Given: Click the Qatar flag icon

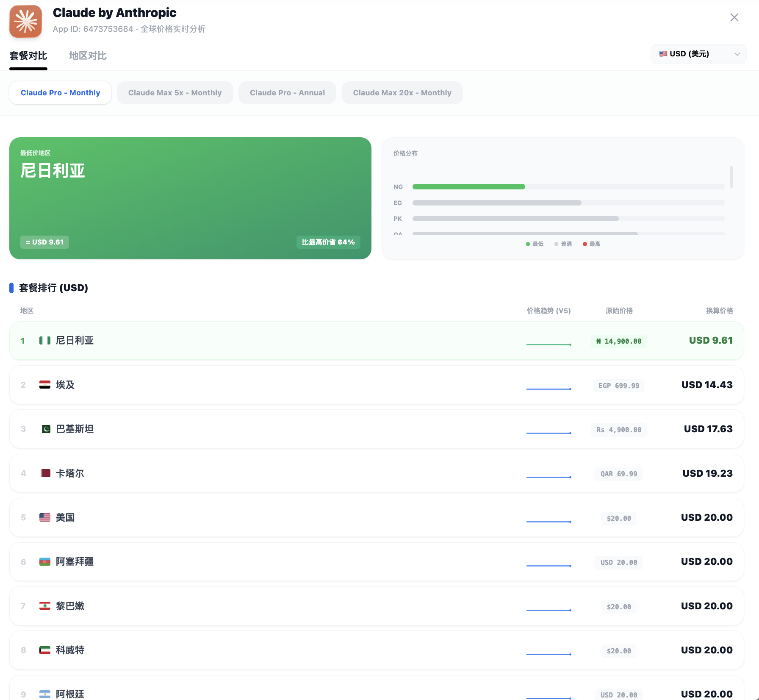Looking at the screenshot, I should tap(45, 473).
